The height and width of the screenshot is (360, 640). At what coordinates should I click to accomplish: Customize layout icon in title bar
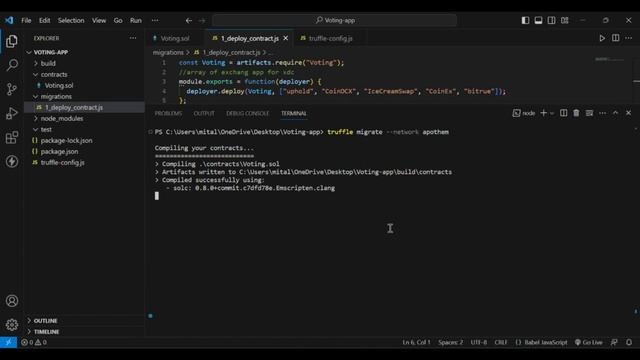[x=564, y=20]
